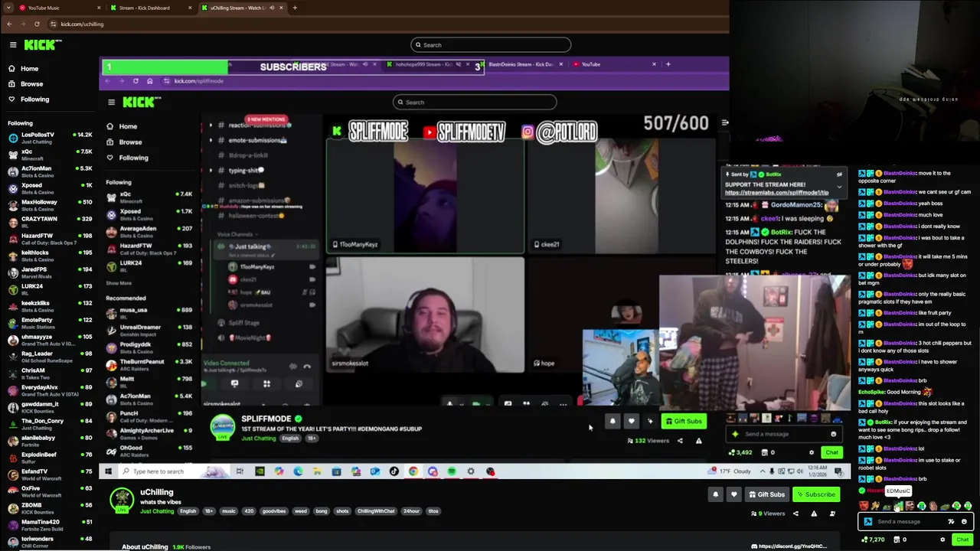Open site info icon in address bar

[x=53, y=24]
